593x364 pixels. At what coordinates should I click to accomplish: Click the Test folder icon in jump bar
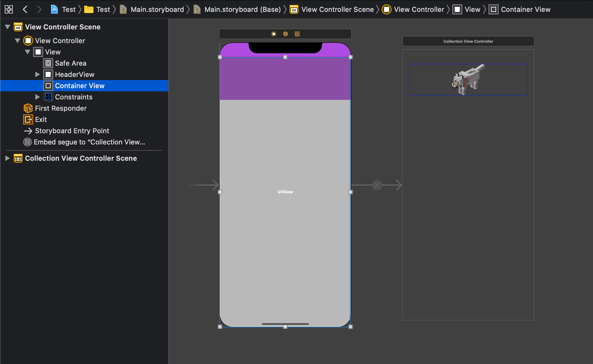89,9
